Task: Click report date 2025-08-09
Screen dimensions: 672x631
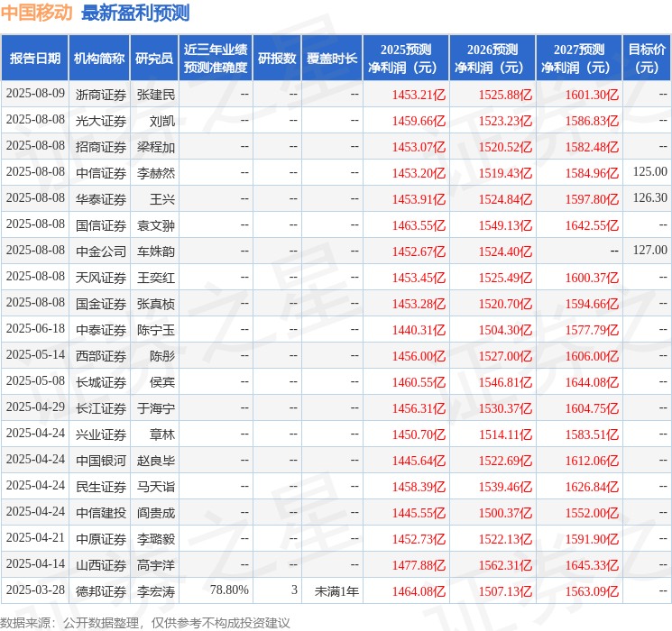Action: [35, 93]
